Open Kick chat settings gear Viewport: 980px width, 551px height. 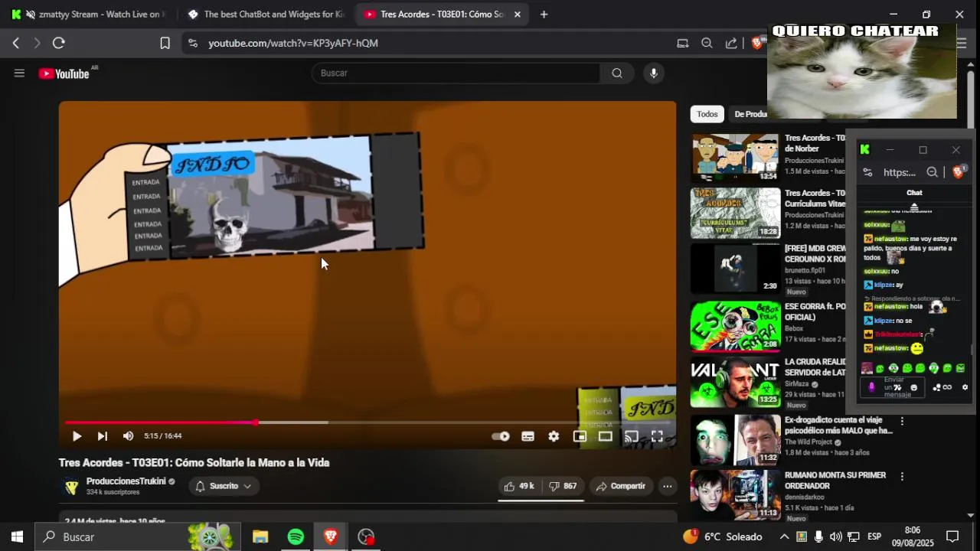[965, 387]
